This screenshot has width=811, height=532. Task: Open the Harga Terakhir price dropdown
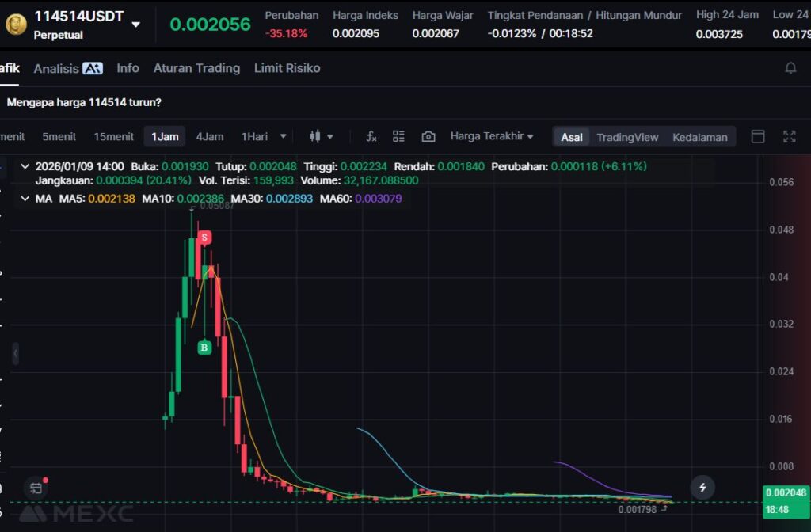(x=491, y=136)
